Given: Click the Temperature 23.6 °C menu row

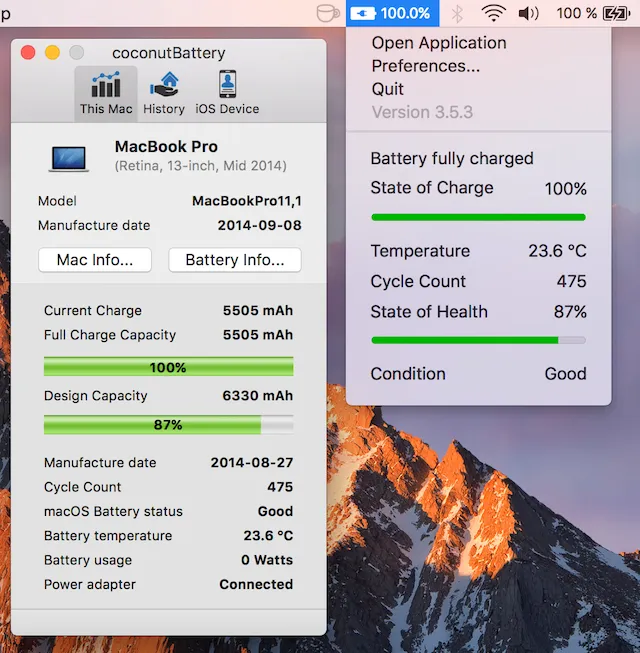Looking at the screenshot, I should (x=478, y=251).
